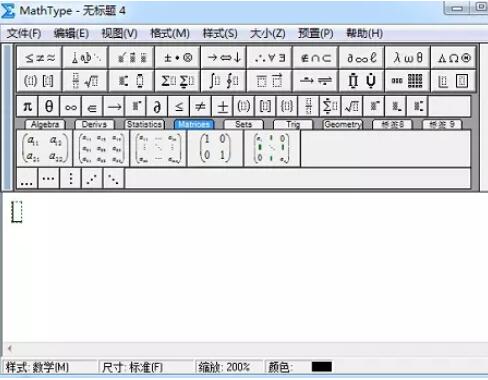Viewport: 488px width, 380px height.
Task: Open the 格式(M) menu
Action: click(170, 33)
